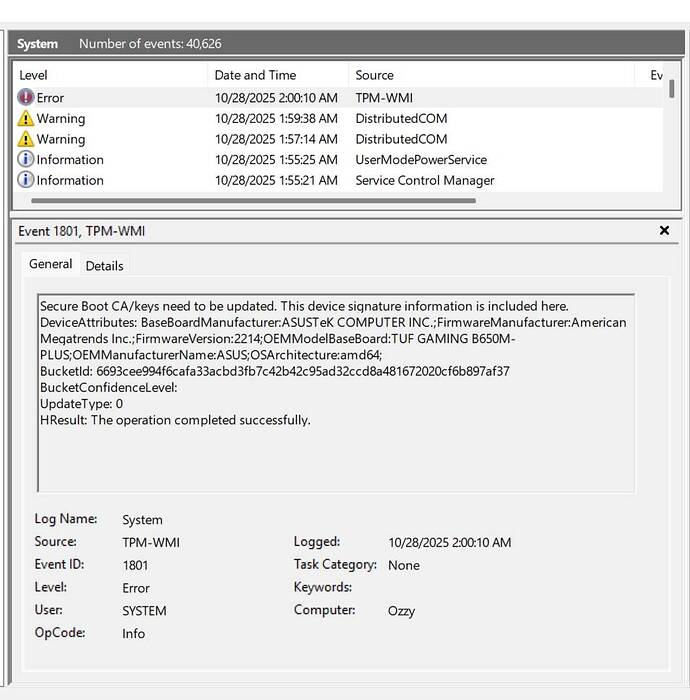Click inside the Secure Boot event description box
This screenshot has height=700, width=690.
tap(335, 450)
